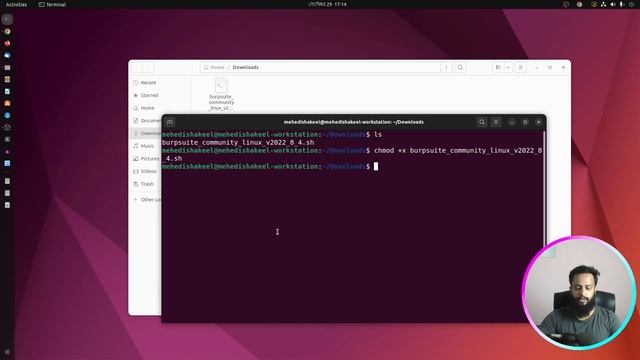Open Files from the dock
The image size is (640, 360).
pos(7,67)
